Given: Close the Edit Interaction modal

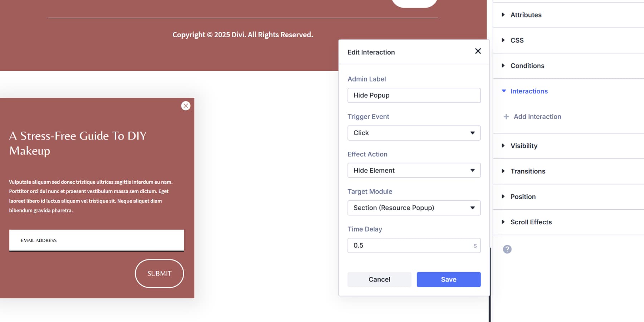Looking at the screenshot, I should 478,51.
